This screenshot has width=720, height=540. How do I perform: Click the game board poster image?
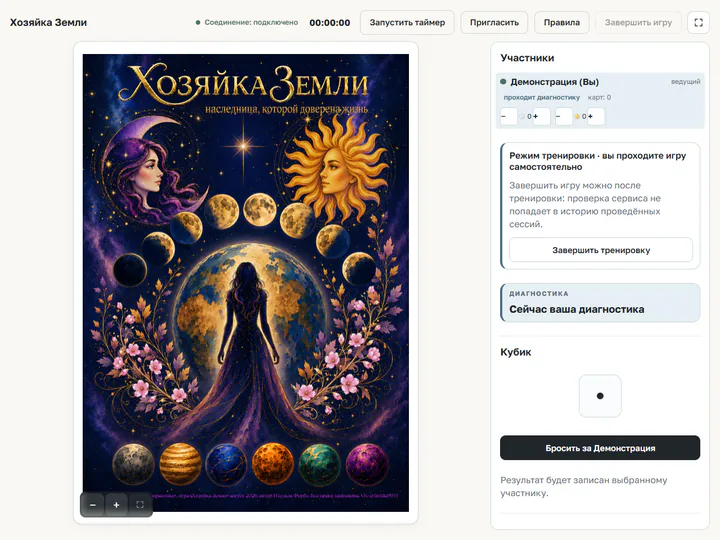pyautogui.click(x=246, y=283)
